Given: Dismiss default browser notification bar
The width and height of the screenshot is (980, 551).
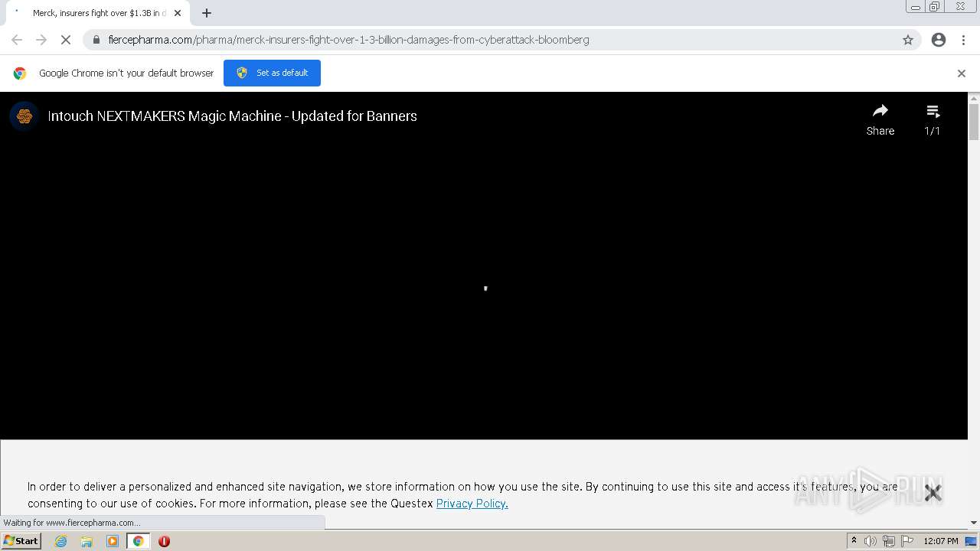Looking at the screenshot, I should pyautogui.click(x=962, y=73).
